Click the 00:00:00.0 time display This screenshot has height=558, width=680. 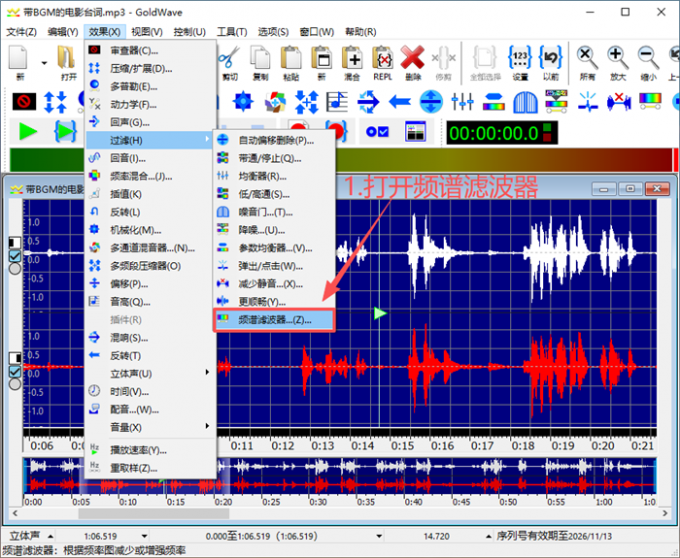pos(502,132)
